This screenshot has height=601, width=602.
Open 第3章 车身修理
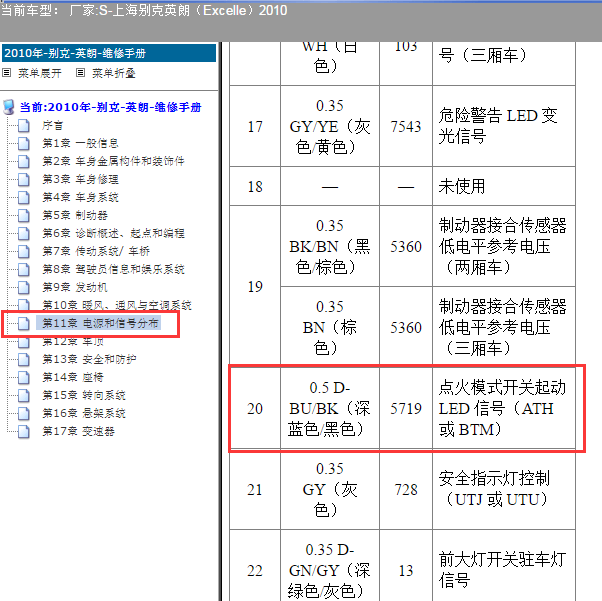click(x=80, y=179)
